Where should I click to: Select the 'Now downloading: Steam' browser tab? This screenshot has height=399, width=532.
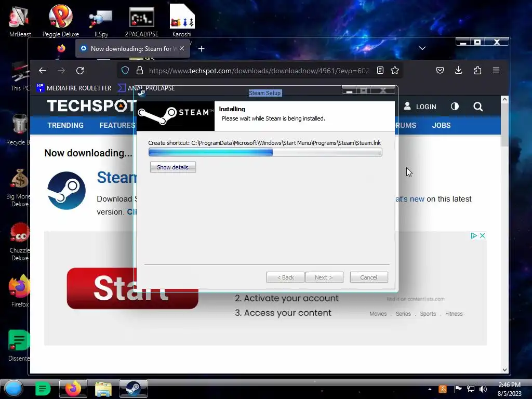[x=132, y=48]
